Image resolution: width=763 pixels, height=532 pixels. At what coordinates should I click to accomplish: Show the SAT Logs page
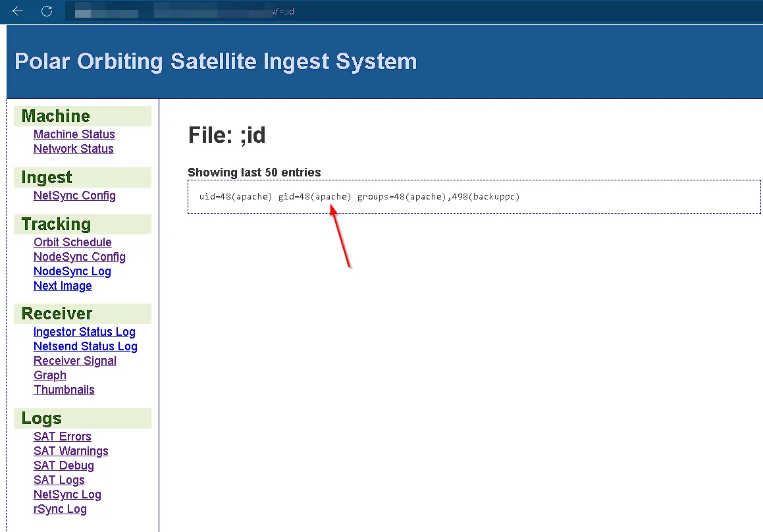[59, 480]
